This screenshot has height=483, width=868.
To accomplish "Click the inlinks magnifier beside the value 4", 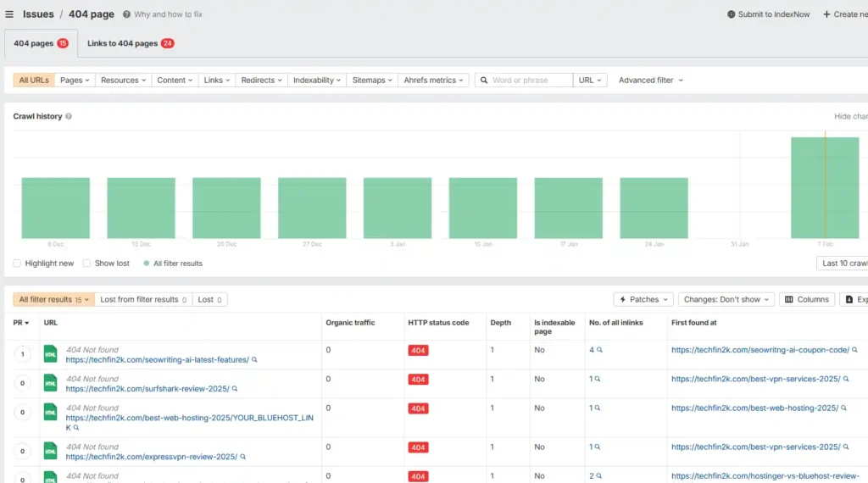I will pos(599,350).
